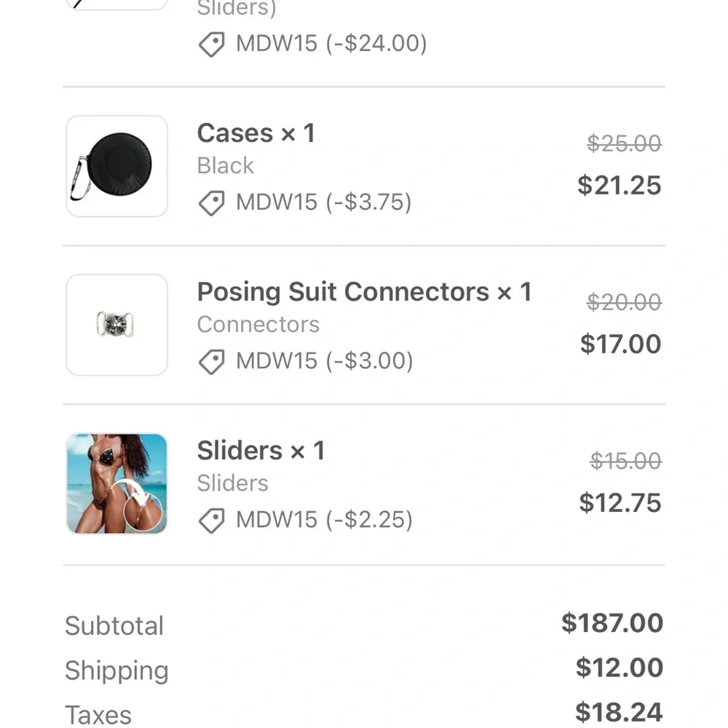Click the discount tag icon beside MDW15 (-$24.00)
The height and width of the screenshot is (728, 728).
[212, 44]
